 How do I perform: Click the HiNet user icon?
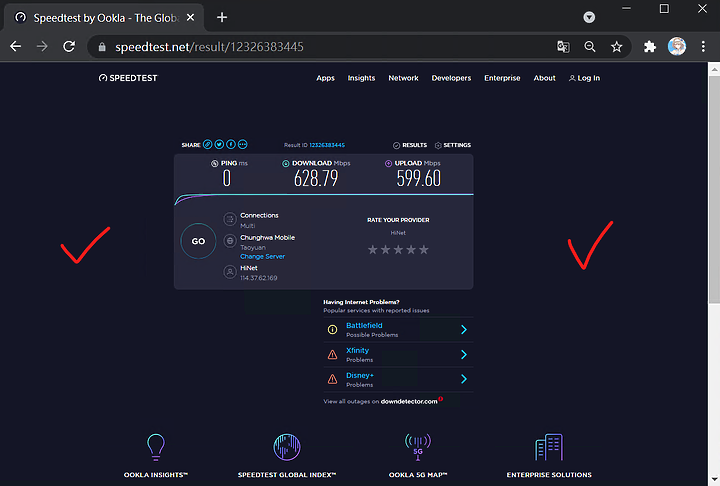pos(230,272)
